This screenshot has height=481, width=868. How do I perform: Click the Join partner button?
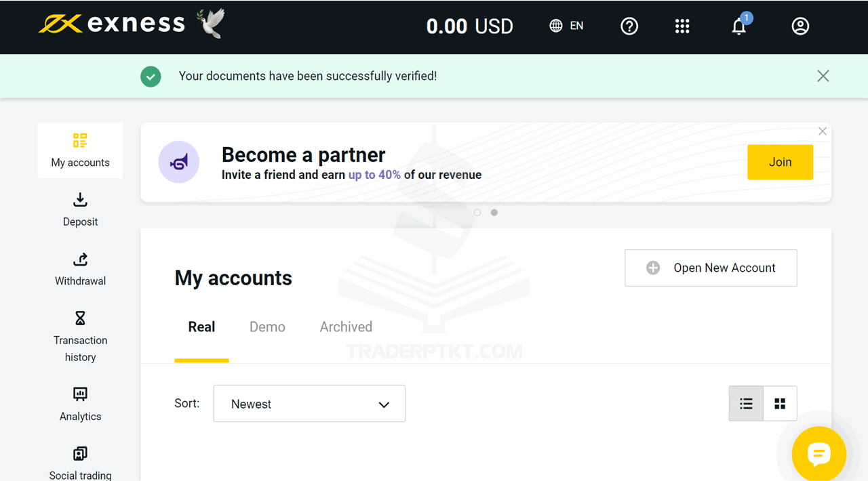[x=780, y=162]
